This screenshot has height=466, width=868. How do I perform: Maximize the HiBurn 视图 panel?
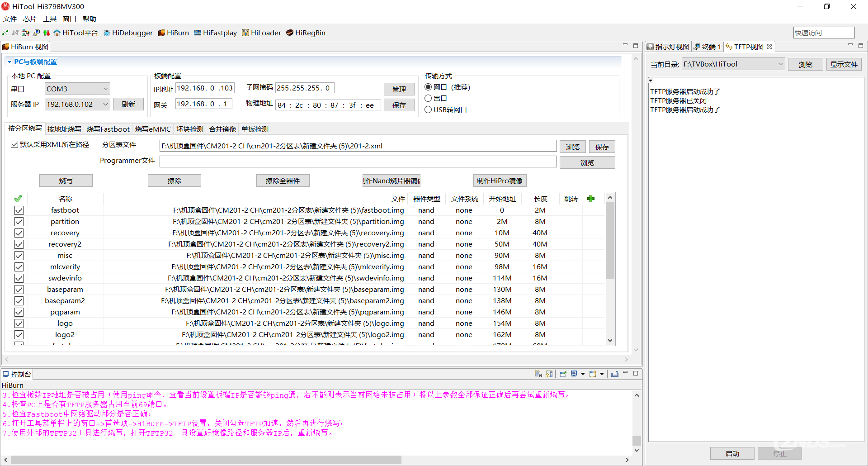(636, 46)
